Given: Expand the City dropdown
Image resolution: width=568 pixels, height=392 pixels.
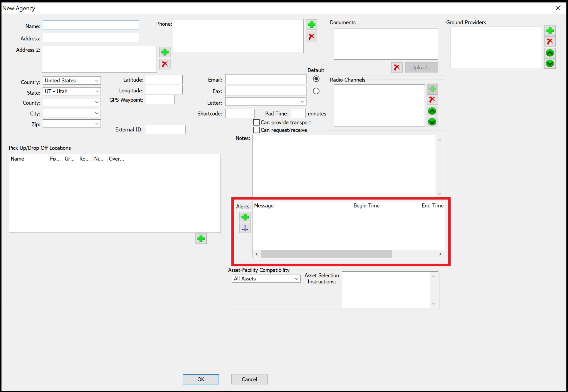Looking at the screenshot, I should click(72, 113).
